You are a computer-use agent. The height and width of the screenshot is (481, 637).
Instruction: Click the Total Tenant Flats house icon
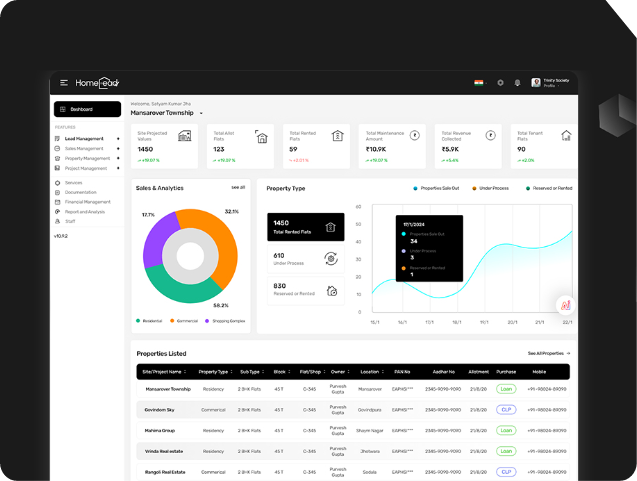566,135
